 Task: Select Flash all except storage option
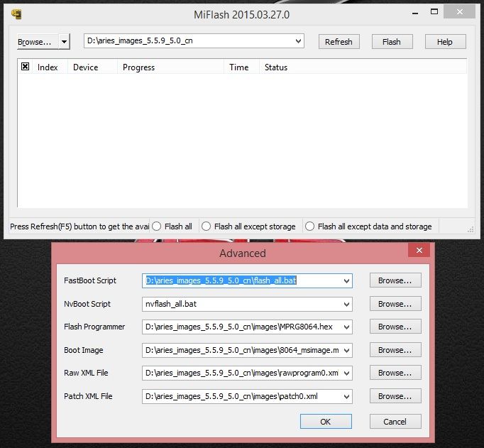pyautogui.click(x=248, y=226)
